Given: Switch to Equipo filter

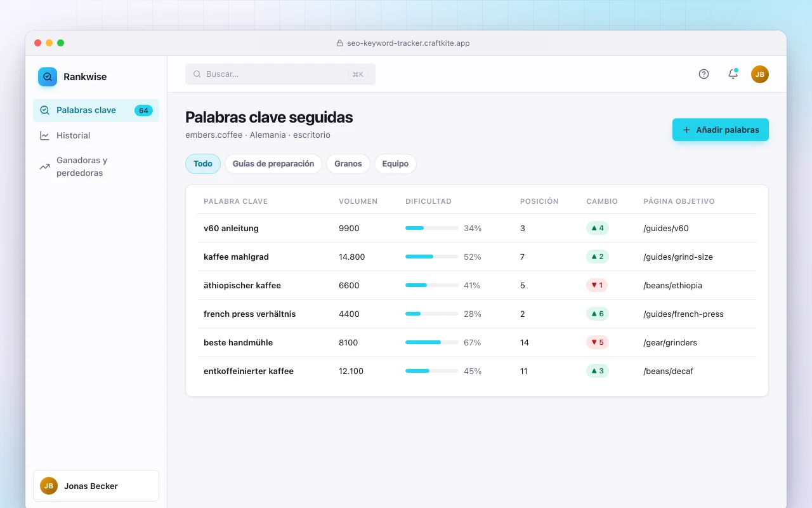Looking at the screenshot, I should [x=395, y=164].
